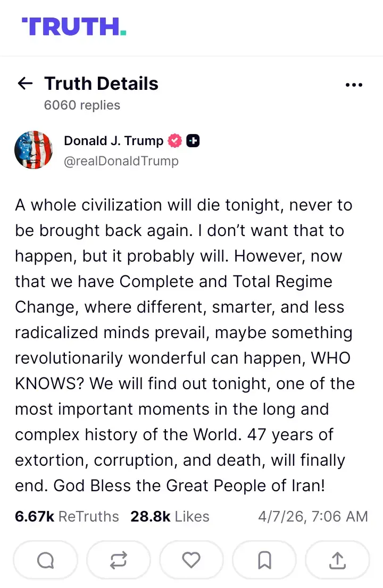View the 28.8k Likes list

[170, 516]
